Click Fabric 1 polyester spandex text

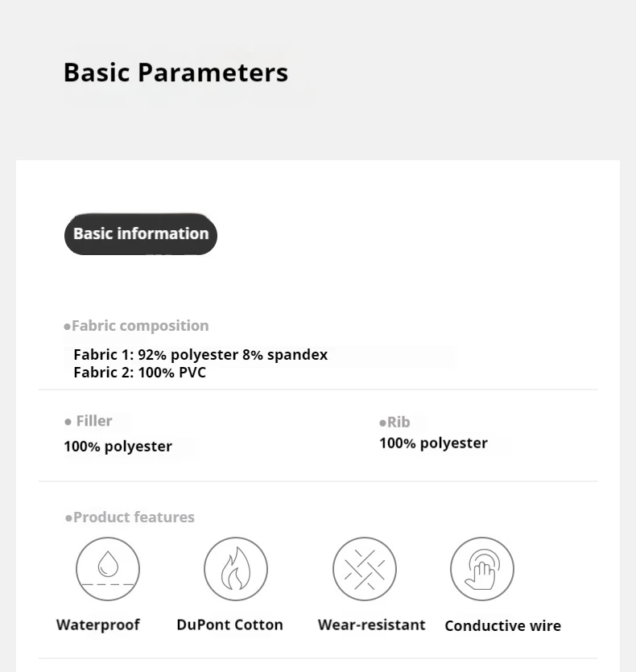click(x=200, y=355)
